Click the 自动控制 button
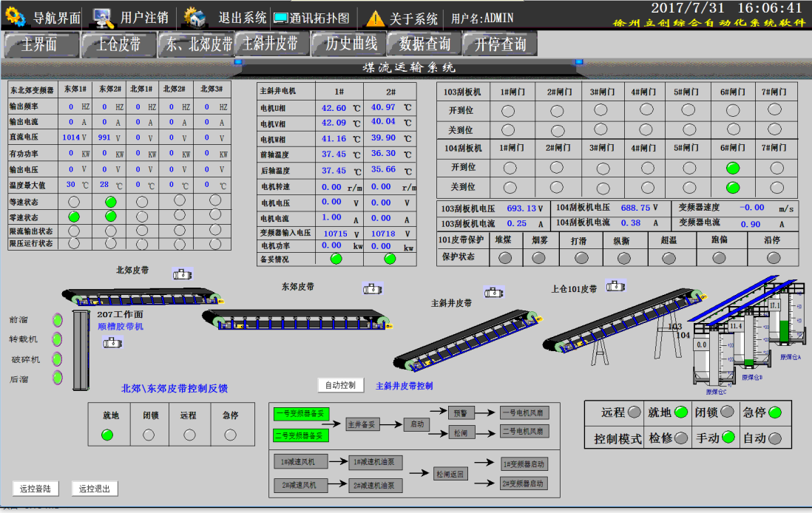The image size is (812, 513). pos(341,385)
